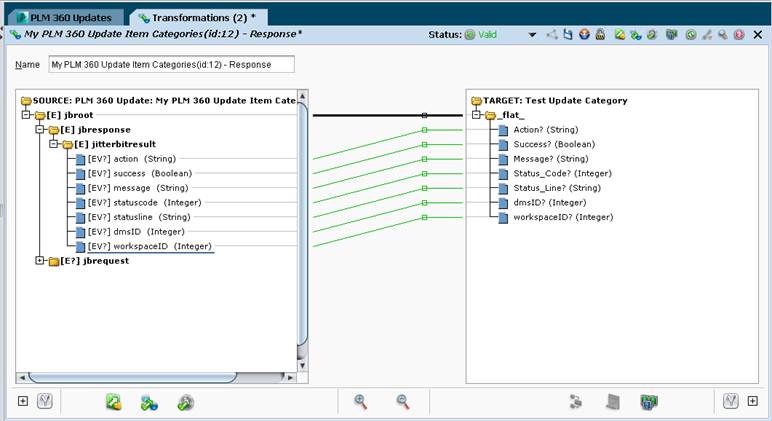
Task: Click the mapping node on the black root line
Action: (x=424, y=115)
